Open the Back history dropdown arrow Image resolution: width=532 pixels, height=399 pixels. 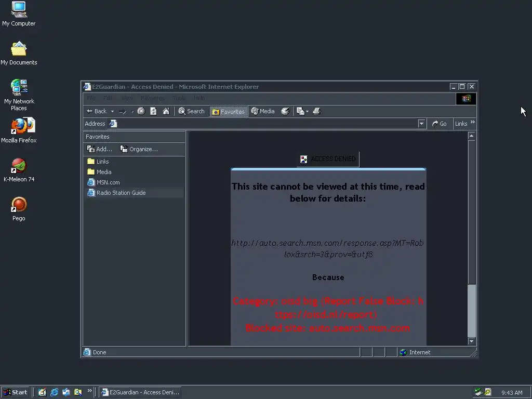112,111
